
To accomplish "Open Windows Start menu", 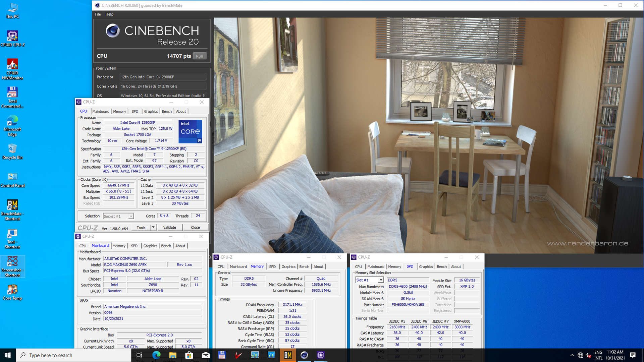I will (8, 355).
